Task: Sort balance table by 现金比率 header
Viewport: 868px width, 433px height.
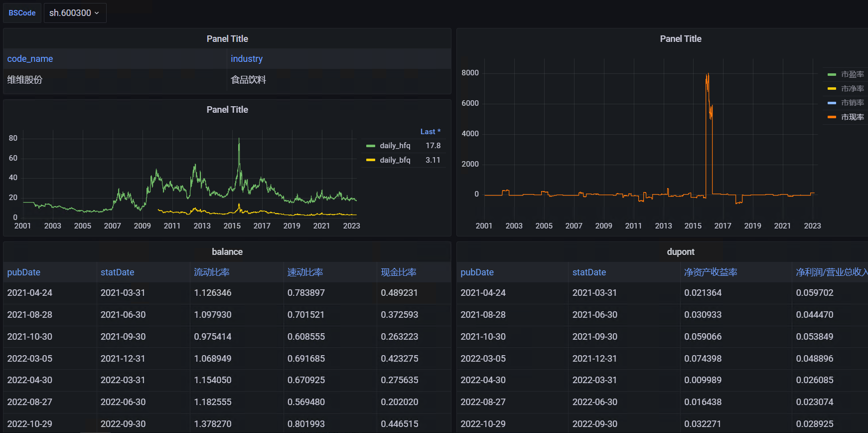Action: 399,272
